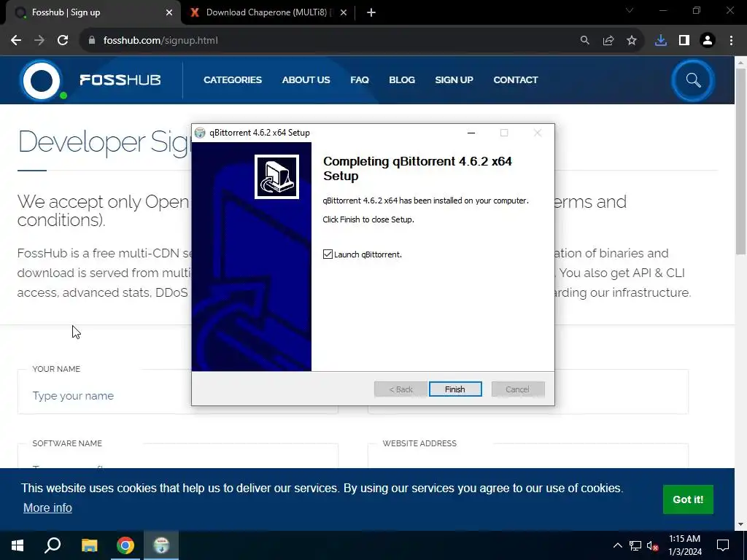Open the FAQ menu item

(x=360, y=80)
